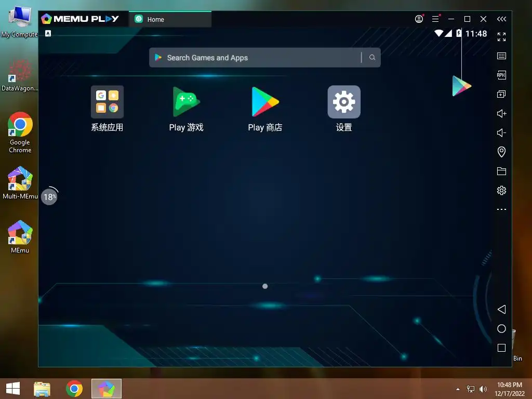Open MEmu sidebar settings gear
Viewport: 532px width, 399px height.
coord(501,190)
